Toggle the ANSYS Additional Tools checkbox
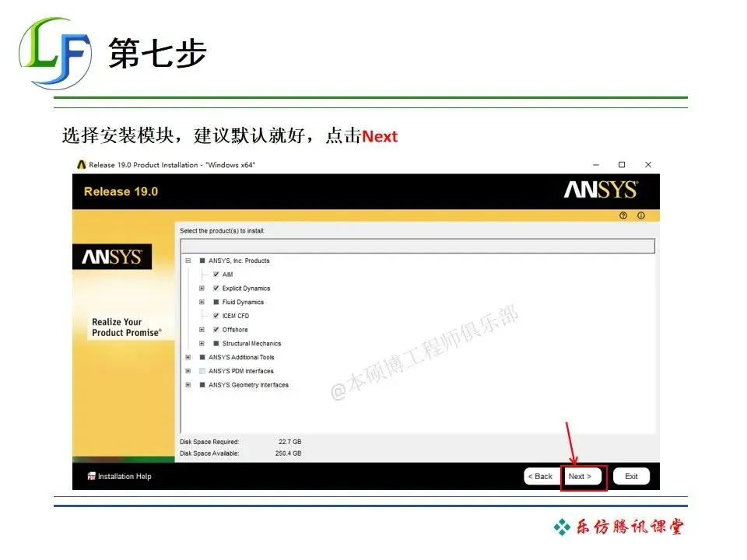747x560 pixels. click(202, 357)
